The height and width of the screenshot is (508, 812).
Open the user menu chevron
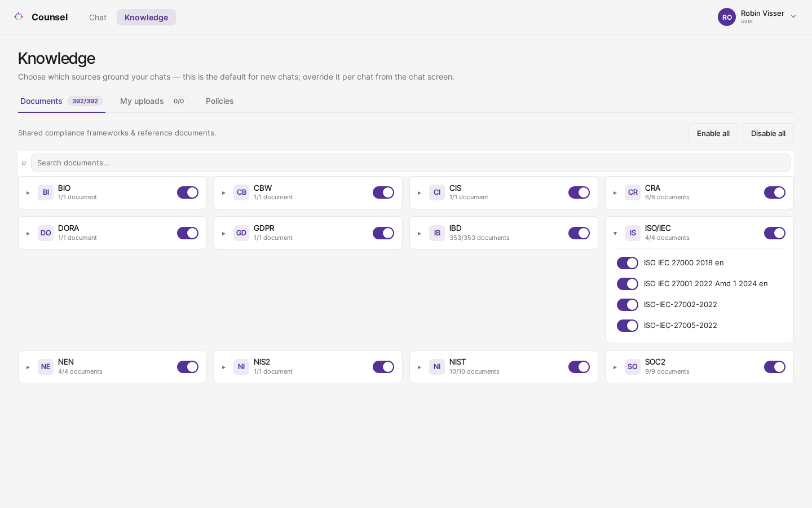click(793, 17)
